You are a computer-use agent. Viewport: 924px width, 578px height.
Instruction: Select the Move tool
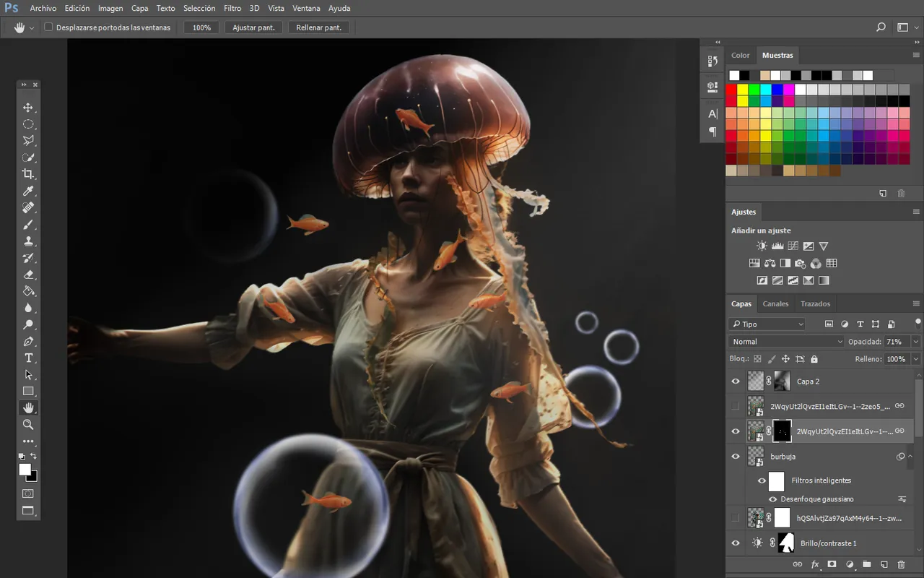pos(28,108)
